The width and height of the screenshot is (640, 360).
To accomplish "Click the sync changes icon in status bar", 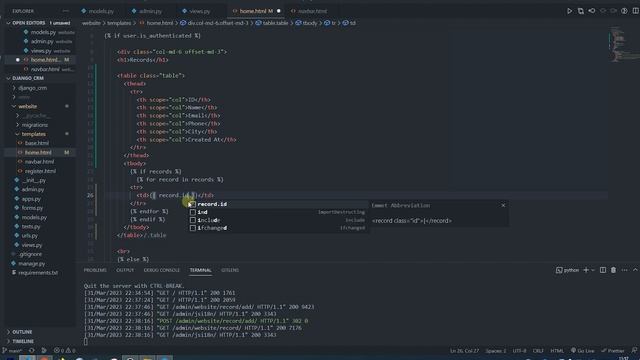I will 31,350.
